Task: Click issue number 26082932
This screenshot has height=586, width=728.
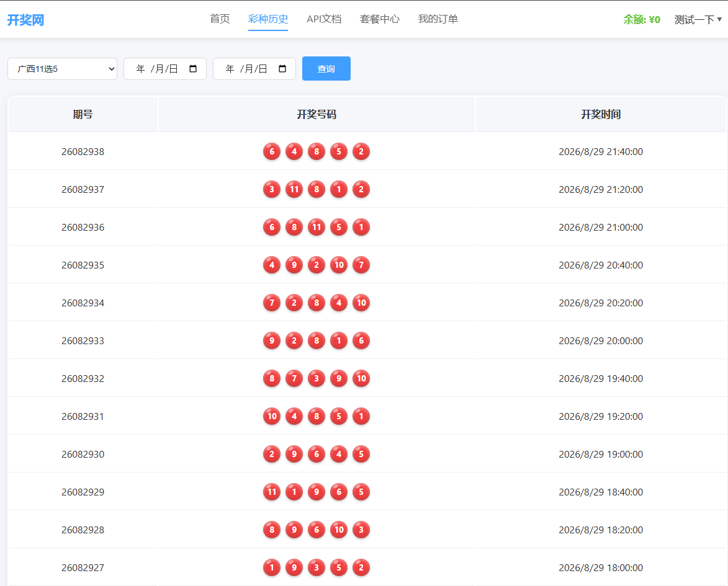Action: pyautogui.click(x=83, y=379)
